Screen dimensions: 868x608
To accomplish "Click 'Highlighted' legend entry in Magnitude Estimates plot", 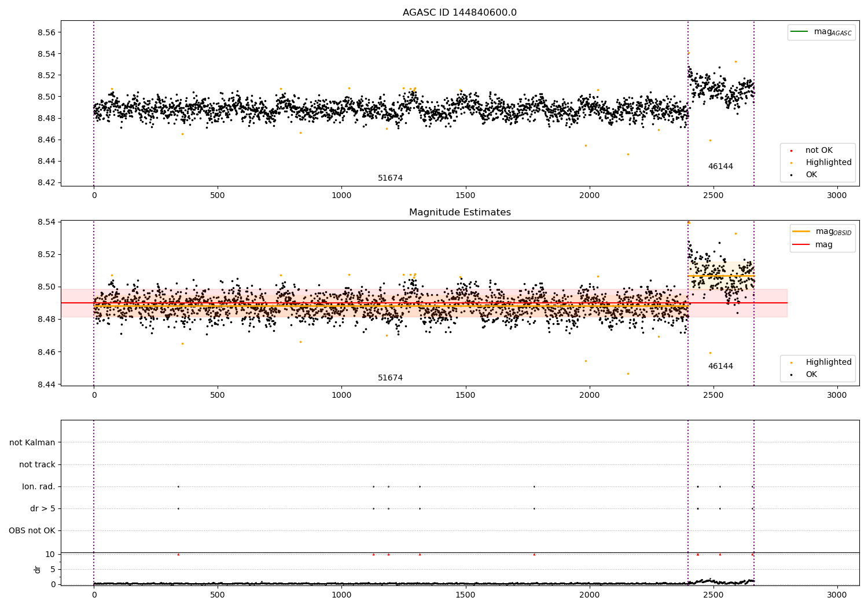I will pyautogui.click(x=822, y=362).
